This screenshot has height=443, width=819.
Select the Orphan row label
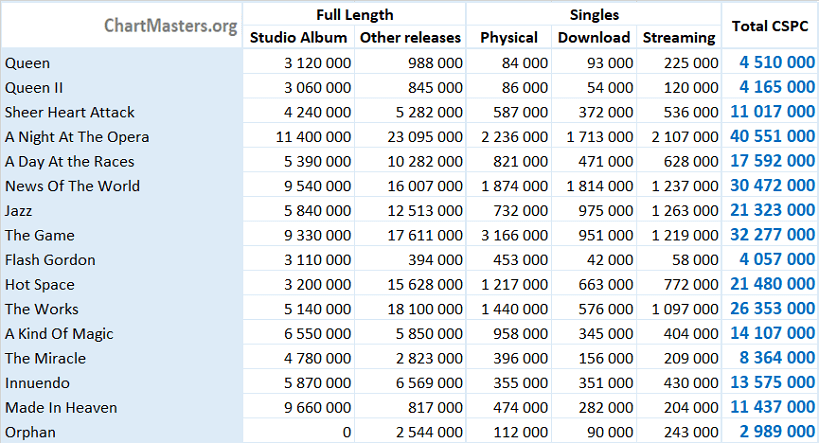[x=30, y=432]
